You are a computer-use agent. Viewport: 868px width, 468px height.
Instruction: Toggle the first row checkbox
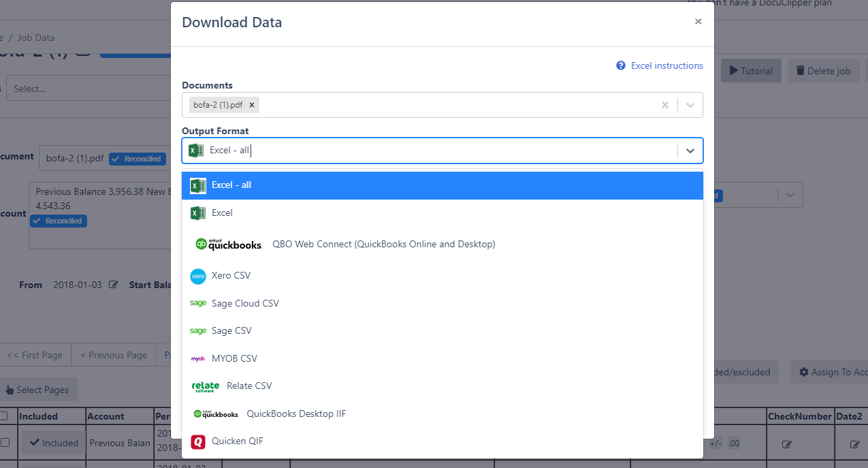5,443
